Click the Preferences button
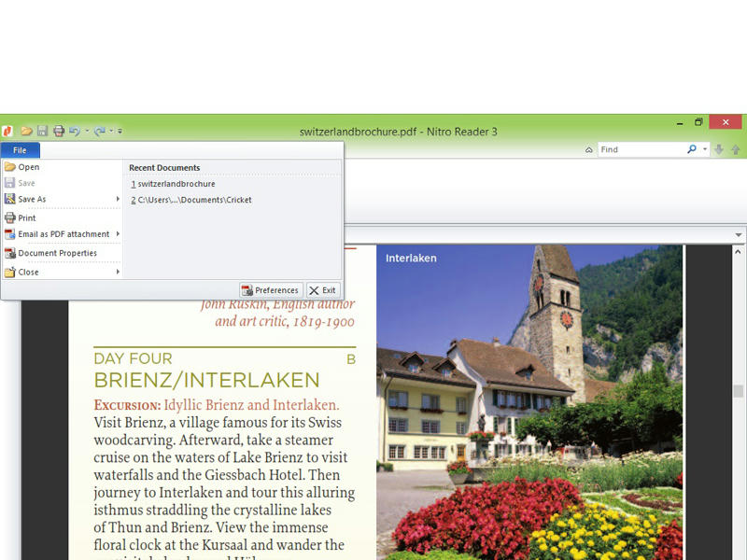 point(271,290)
